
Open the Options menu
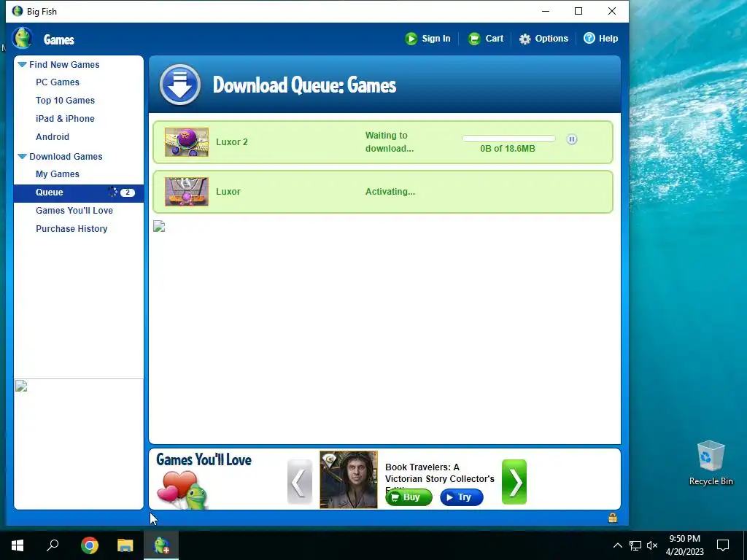[551, 39]
